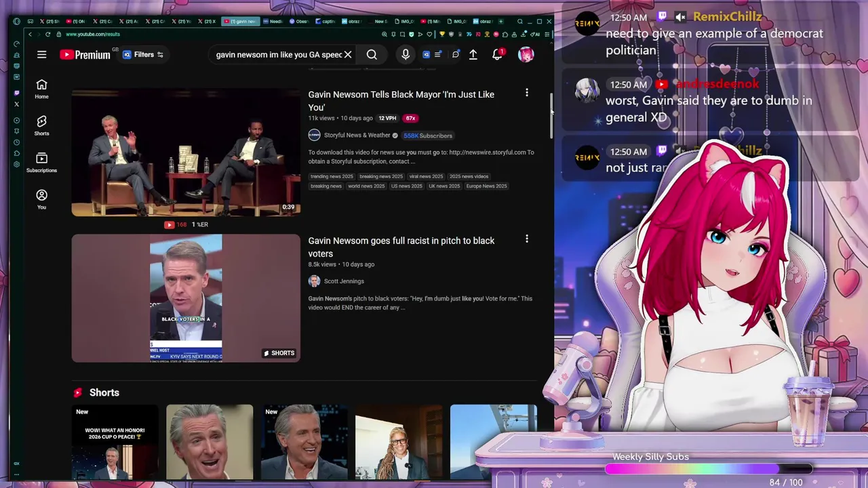Viewport: 868px width, 488px height.
Task: Click the browser address bar URL
Action: tap(93, 34)
